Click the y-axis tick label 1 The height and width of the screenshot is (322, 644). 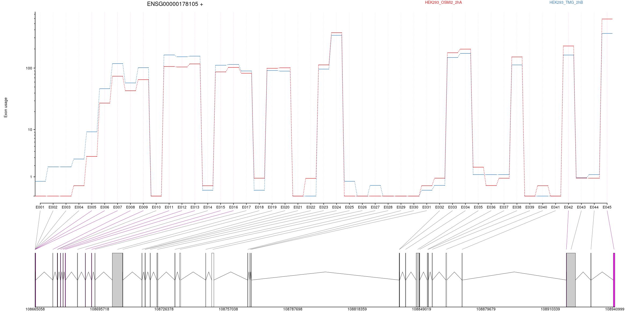[31, 177]
